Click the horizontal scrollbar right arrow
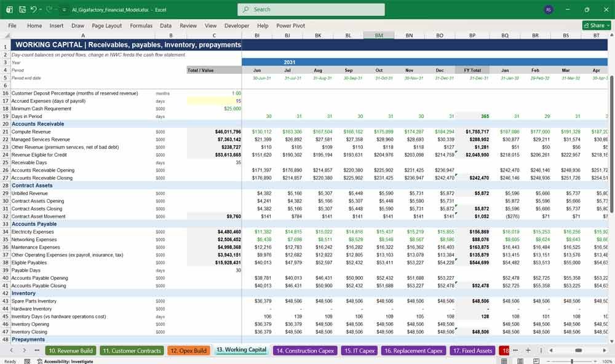Screen dimensions: 615x364 (605, 350)
